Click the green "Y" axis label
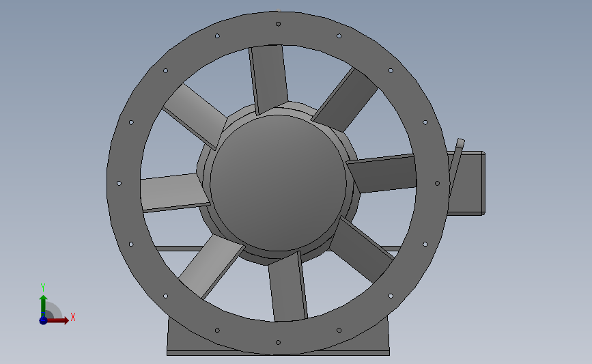Image resolution: width=592 pixels, height=364 pixels. pyautogui.click(x=42, y=288)
